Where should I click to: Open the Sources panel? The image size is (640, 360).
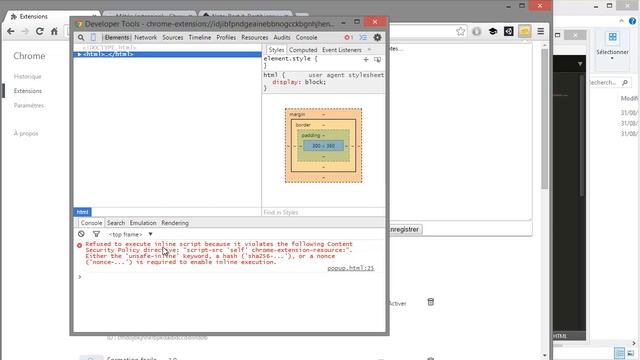click(x=173, y=38)
